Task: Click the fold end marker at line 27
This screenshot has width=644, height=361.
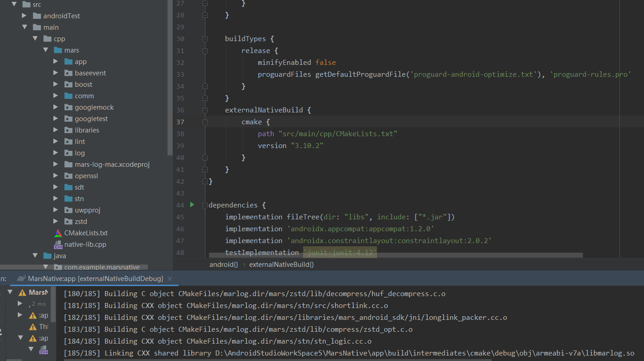Action: pos(205,3)
